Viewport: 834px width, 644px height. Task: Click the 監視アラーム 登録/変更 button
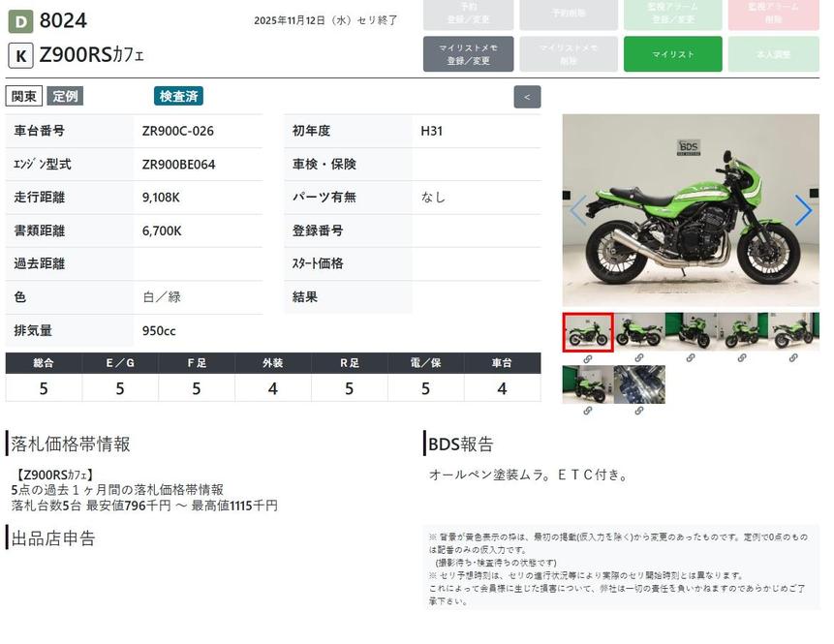coord(672,13)
